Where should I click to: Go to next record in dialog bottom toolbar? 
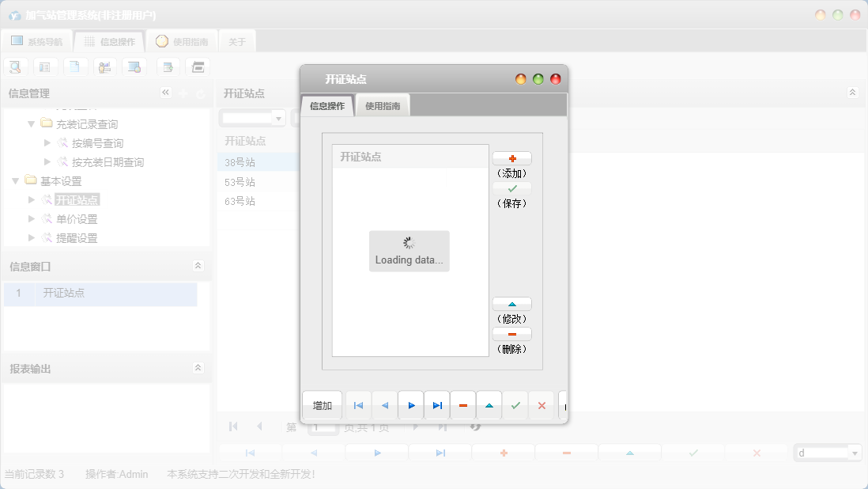coord(410,406)
